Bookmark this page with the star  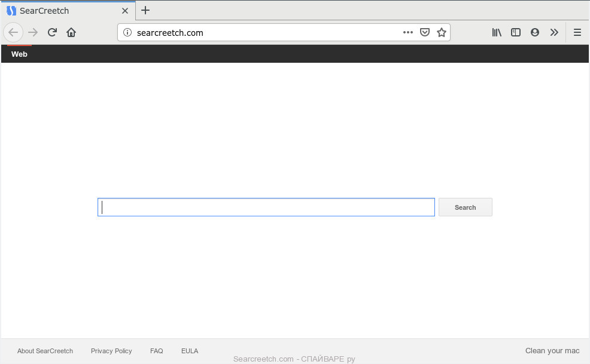click(442, 32)
